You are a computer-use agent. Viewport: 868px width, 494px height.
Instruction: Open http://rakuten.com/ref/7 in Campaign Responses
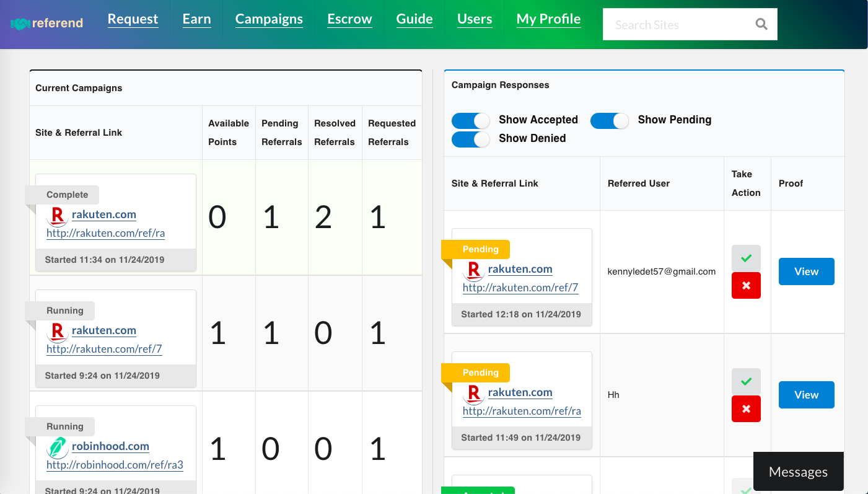[x=520, y=288]
